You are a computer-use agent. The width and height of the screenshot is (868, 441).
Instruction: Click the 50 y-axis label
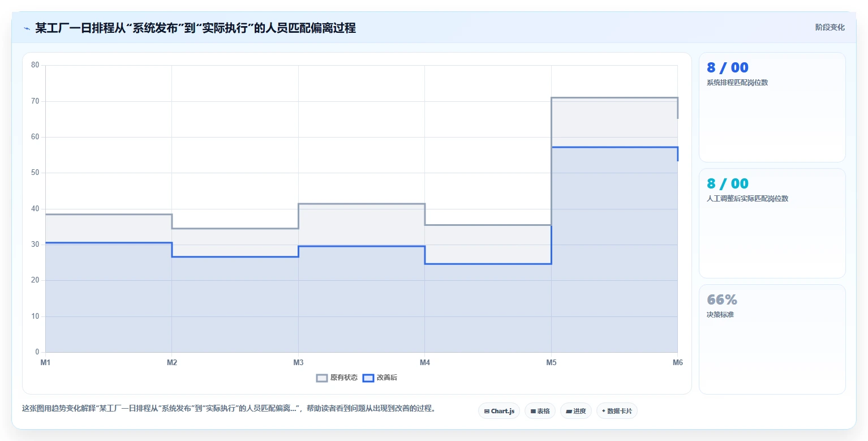pyautogui.click(x=35, y=173)
